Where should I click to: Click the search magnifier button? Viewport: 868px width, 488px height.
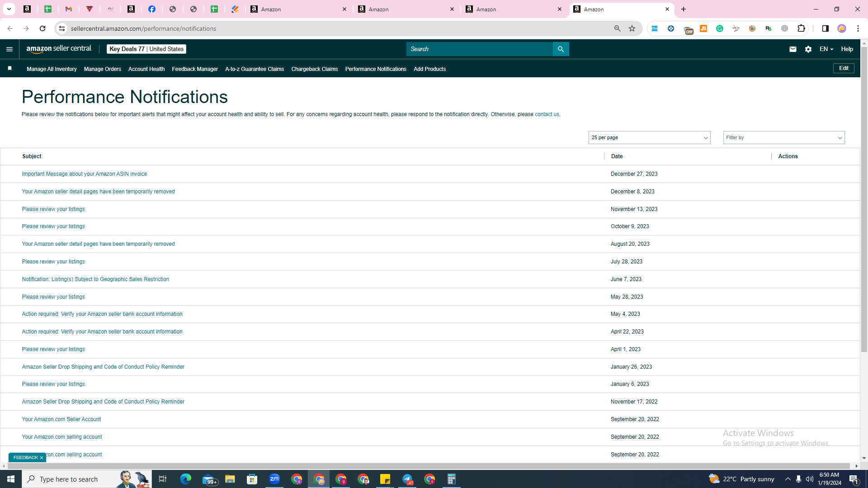[561, 49]
